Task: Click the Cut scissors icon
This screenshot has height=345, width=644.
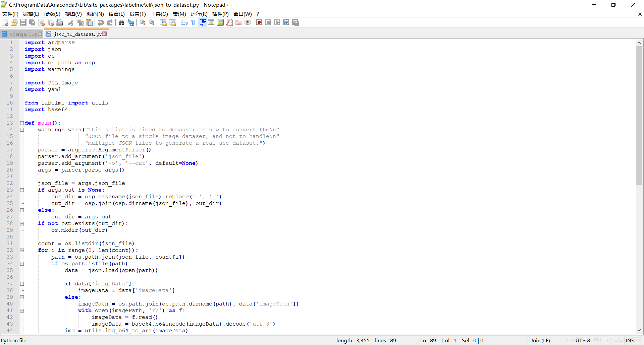Action: [x=71, y=22]
